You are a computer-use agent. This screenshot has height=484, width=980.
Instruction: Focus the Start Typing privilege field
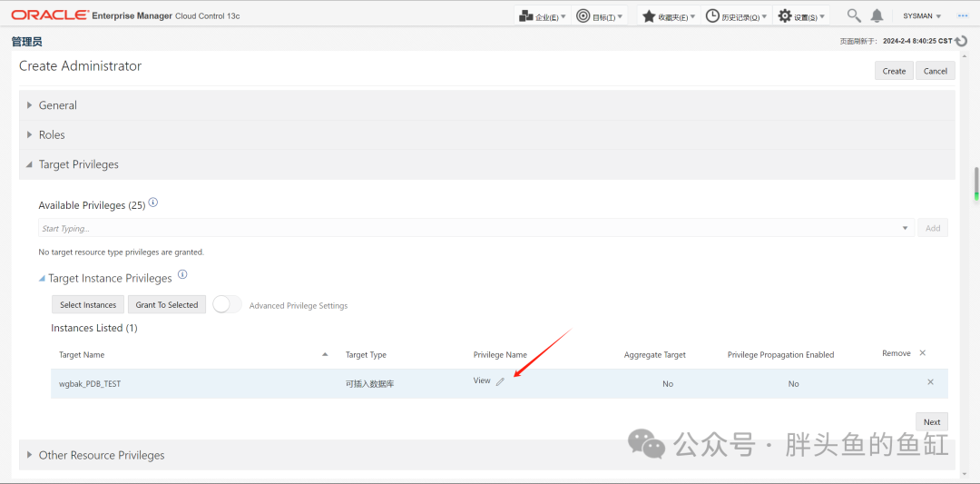tap(467, 228)
